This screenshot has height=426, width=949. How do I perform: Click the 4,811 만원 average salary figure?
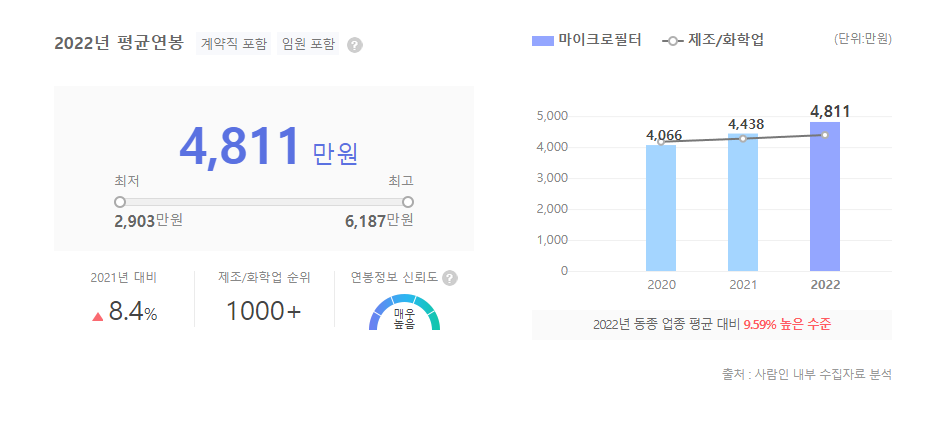(x=268, y=147)
